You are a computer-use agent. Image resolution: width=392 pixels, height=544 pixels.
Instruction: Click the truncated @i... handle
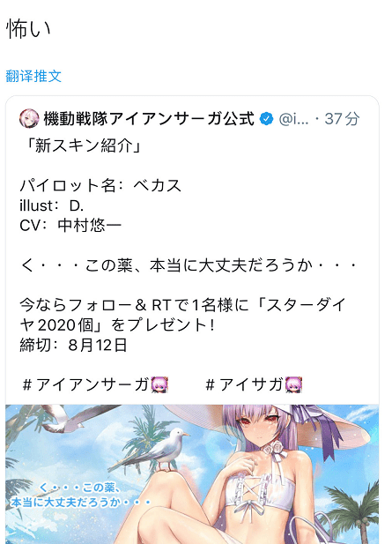coord(293,119)
